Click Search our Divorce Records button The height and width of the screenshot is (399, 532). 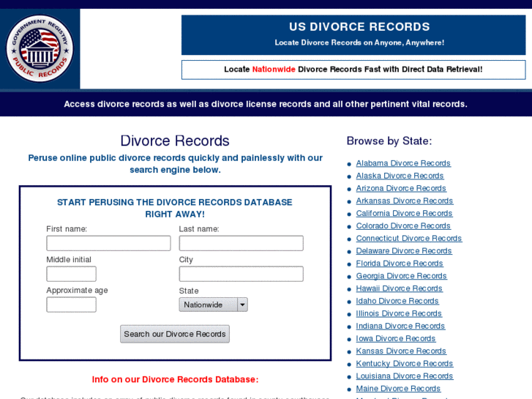pos(175,334)
